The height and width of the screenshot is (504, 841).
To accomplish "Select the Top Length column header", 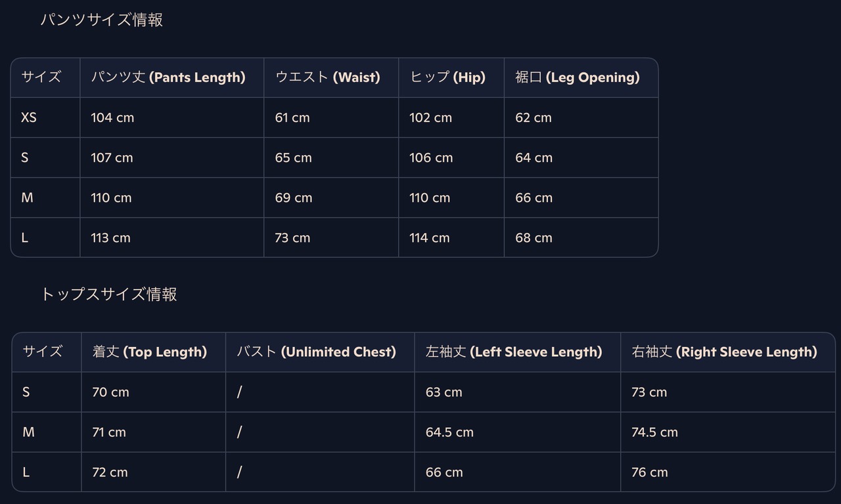I will coord(150,352).
